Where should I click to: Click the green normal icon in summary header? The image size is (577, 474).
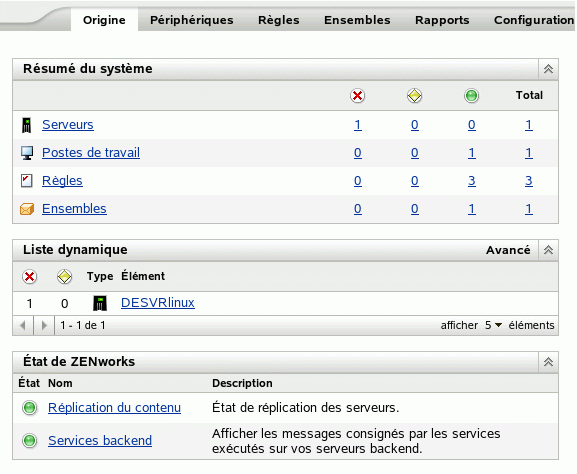click(471, 96)
